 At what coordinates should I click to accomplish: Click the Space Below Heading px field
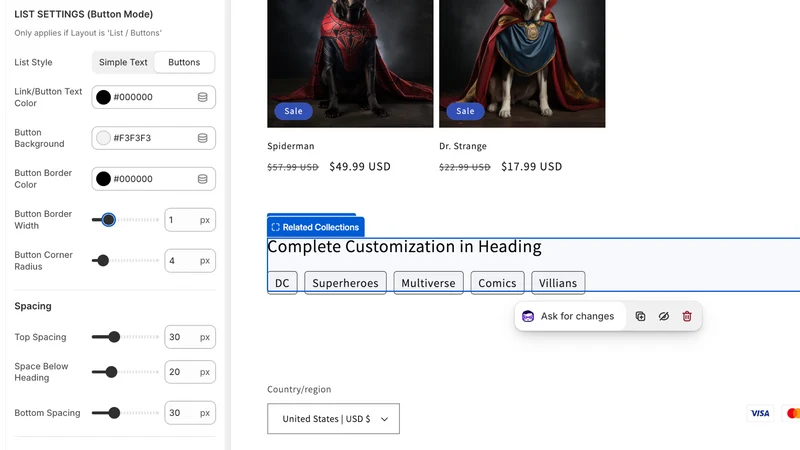(x=190, y=372)
